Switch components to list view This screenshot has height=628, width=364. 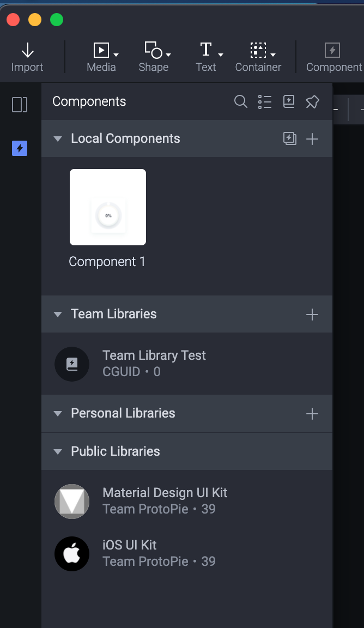[x=265, y=101]
